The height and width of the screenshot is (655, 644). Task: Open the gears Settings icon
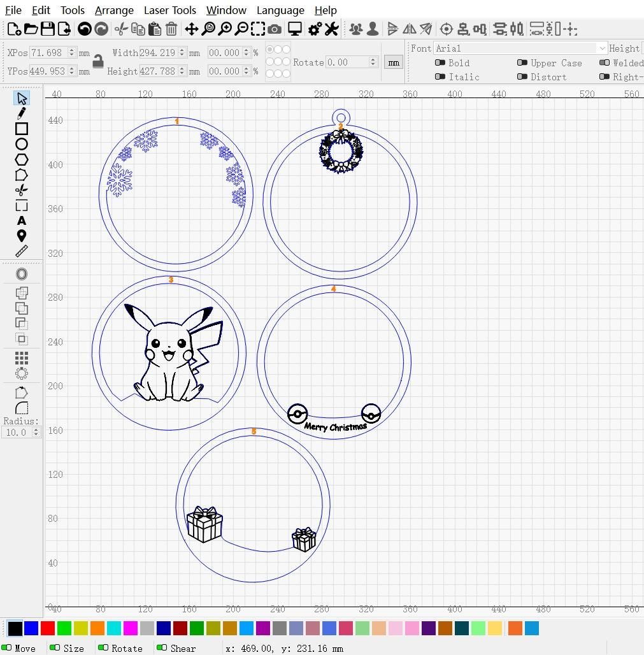315,29
